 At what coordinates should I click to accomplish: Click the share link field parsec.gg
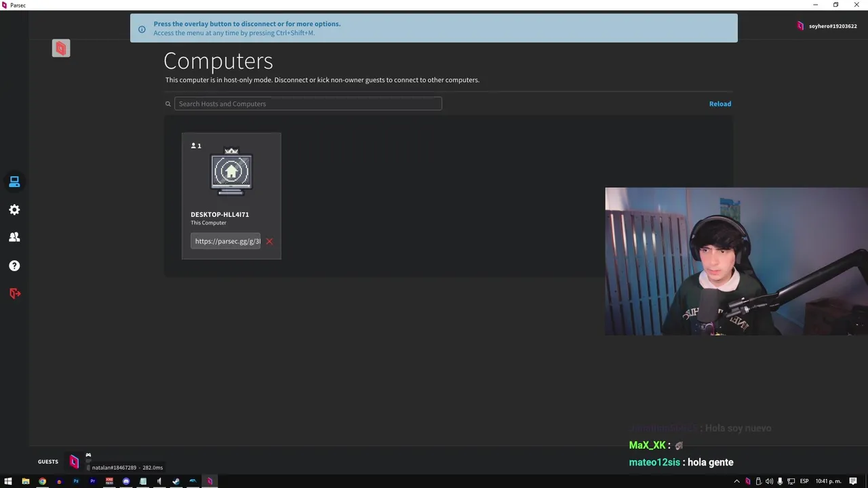[226, 241]
